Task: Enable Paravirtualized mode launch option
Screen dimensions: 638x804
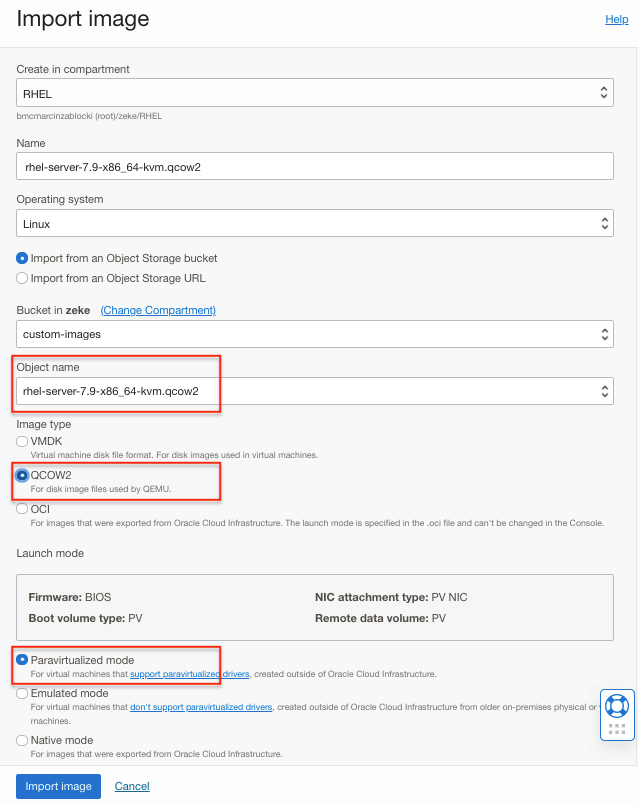Action: coord(23,660)
